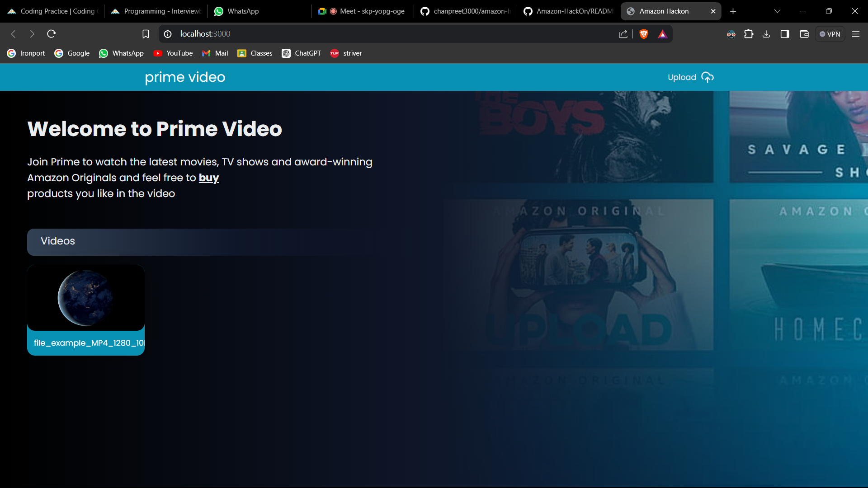
Task: Click the buy link
Action: click(x=208, y=178)
